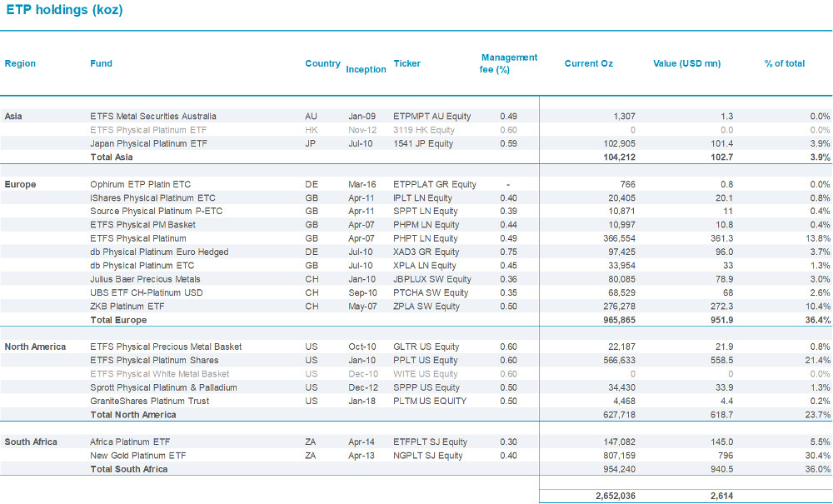Screen dimensions: 833x504
Task: Select fund "ETFS Metal Securities Australia"
Action: pos(153,117)
